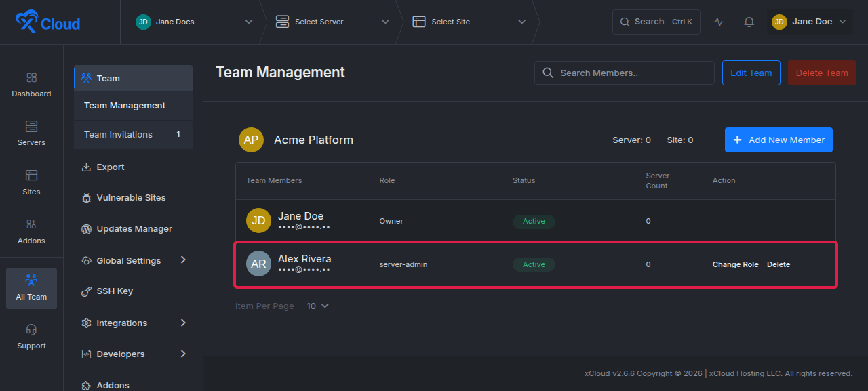Open the Jane Doe account menu
Screen dimensions: 868x391
[x=810, y=22]
